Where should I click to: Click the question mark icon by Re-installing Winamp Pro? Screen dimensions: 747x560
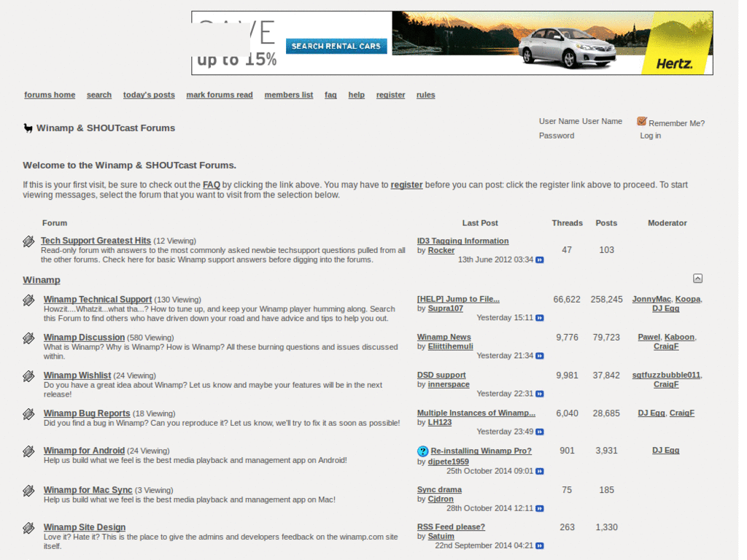click(423, 451)
